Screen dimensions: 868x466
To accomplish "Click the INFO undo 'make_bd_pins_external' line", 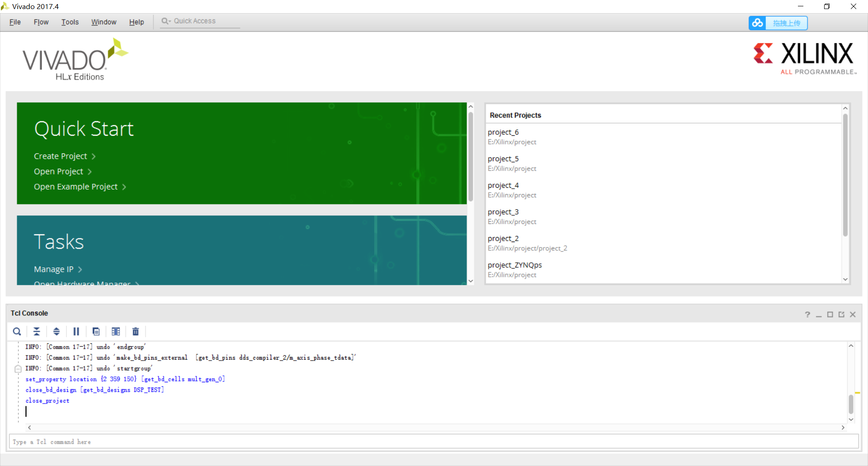I will pyautogui.click(x=191, y=358).
